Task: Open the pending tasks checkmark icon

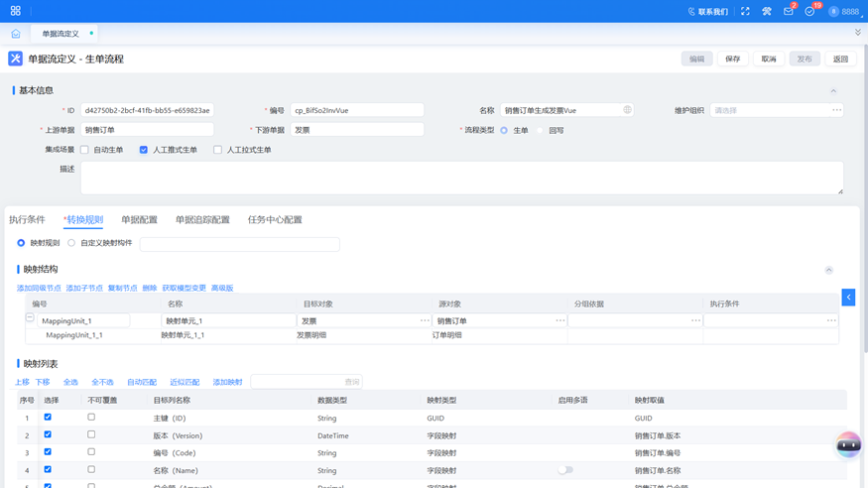Action: coord(809,12)
